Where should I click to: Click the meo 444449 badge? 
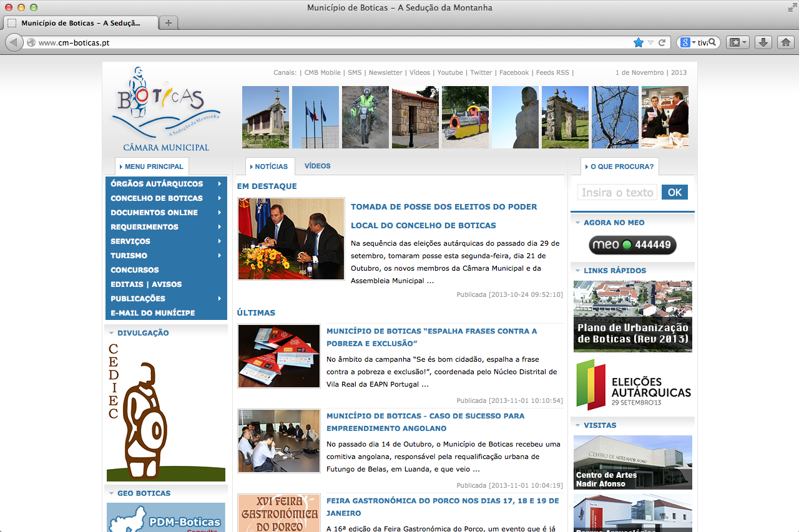coord(632,245)
